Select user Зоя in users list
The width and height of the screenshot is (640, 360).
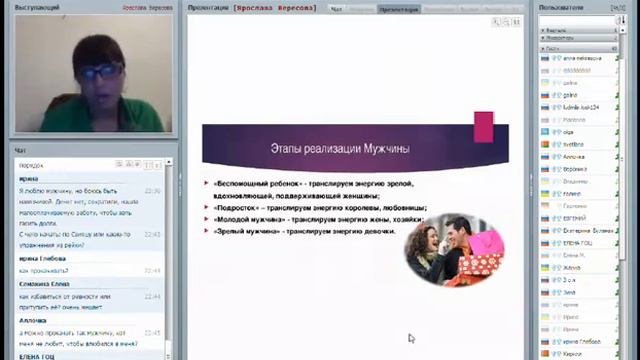569,280
